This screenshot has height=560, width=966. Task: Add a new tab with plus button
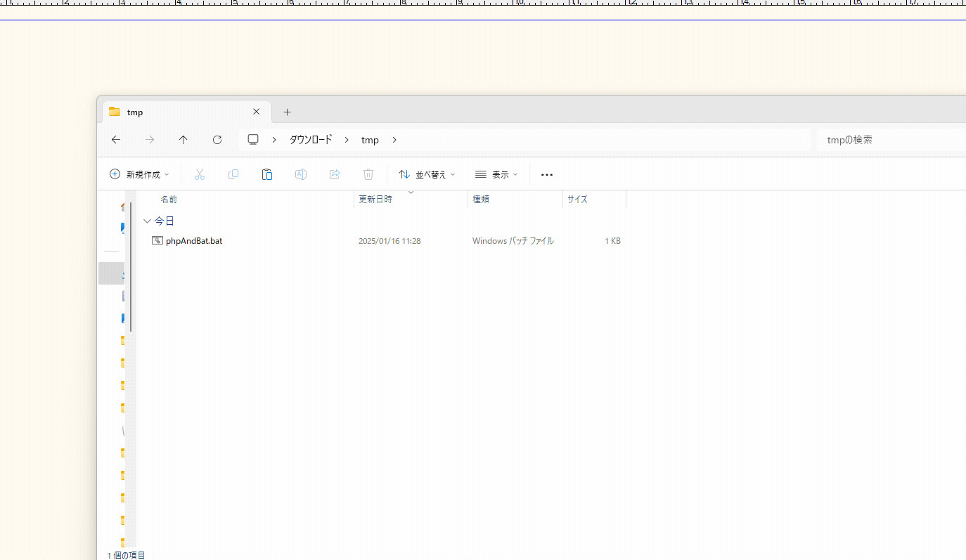click(287, 112)
